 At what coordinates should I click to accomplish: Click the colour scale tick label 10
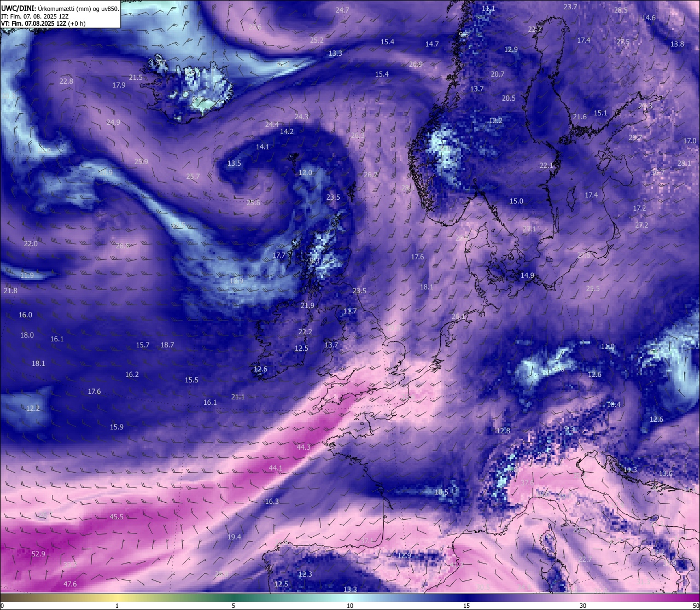350,606
